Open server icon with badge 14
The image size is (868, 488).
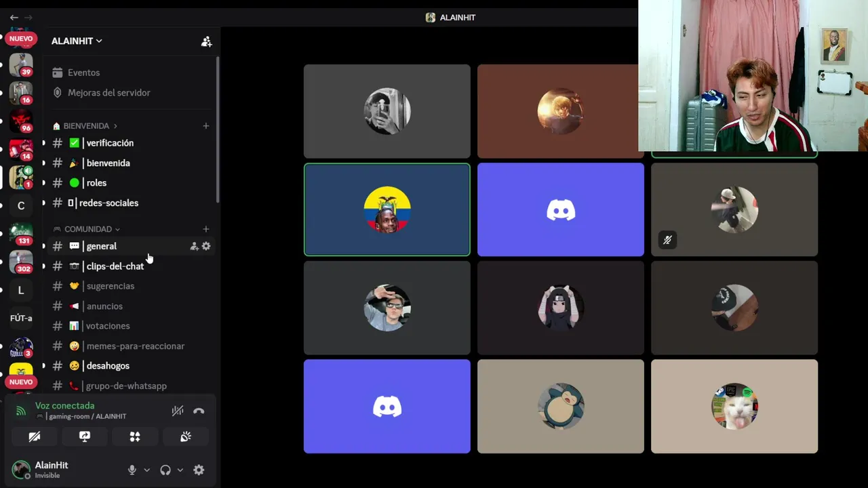pyautogui.click(x=21, y=149)
